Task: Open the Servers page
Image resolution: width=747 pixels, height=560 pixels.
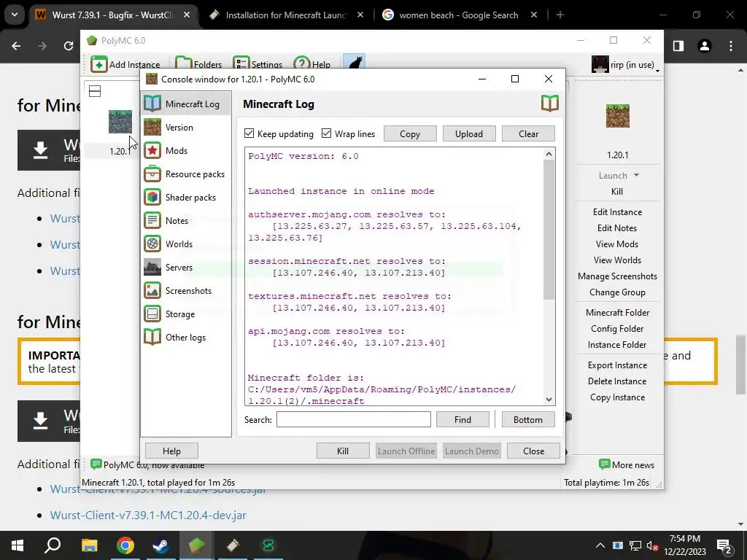Action: pyautogui.click(x=186, y=267)
